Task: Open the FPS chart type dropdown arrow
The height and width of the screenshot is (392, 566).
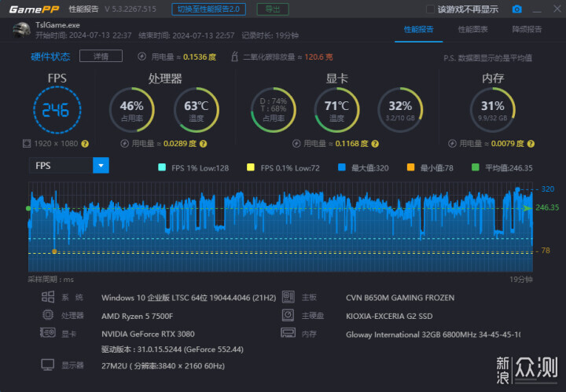Action: coord(101,166)
